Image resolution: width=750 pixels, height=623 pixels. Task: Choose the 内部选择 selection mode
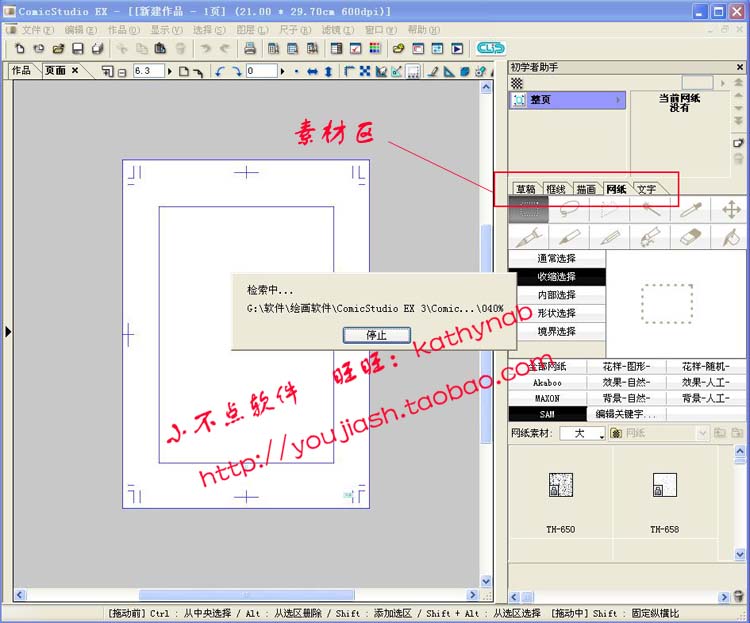coord(557,295)
